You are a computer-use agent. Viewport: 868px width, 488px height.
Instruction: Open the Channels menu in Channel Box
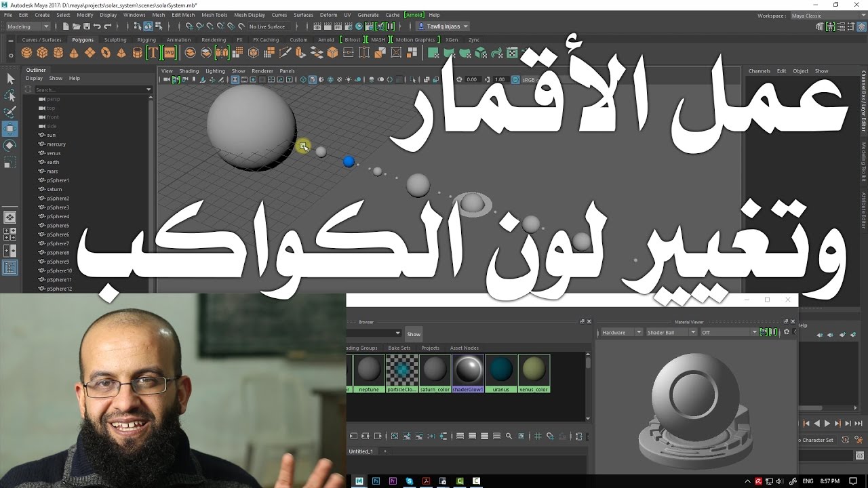click(x=759, y=70)
